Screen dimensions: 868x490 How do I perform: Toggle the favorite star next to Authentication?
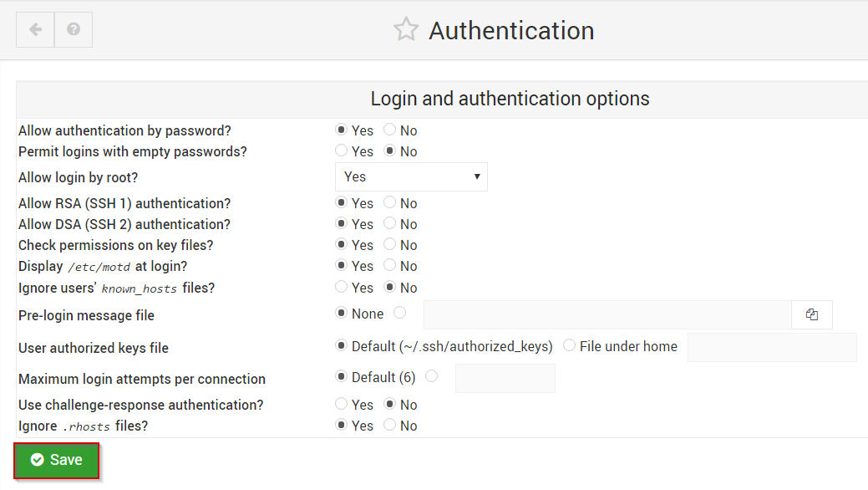[406, 29]
